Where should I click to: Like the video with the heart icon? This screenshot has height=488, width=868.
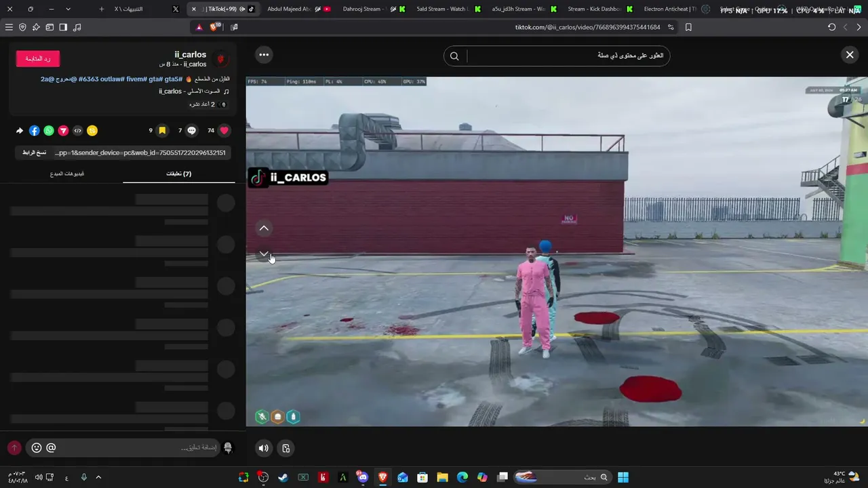tap(224, 130)
